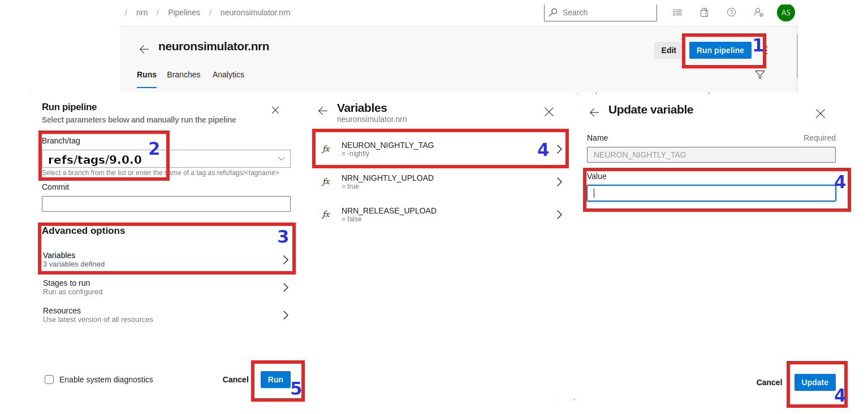Go back using arrow beside neuronsimulator.nrn title
This screenshot has height=414, width=868.
coord(144,49)
